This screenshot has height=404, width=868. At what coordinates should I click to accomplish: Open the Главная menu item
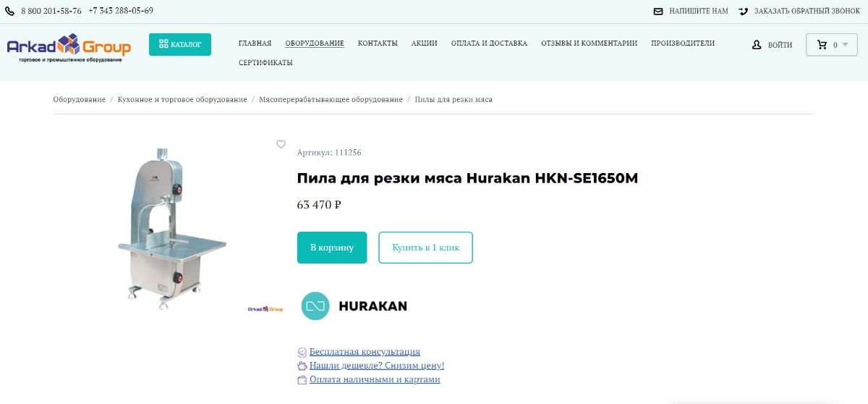coord(255,43)
